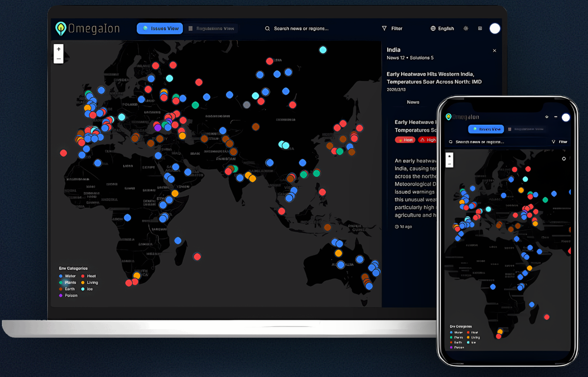
Task: Click the purple Poison marker over Turkey
Action: coord(158,128)
